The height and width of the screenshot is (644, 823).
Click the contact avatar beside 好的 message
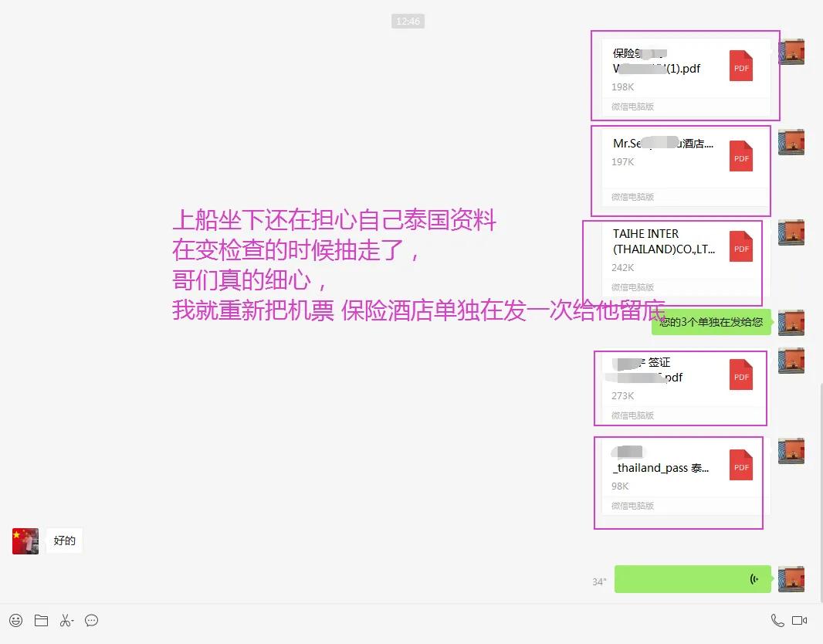(25, 541)
